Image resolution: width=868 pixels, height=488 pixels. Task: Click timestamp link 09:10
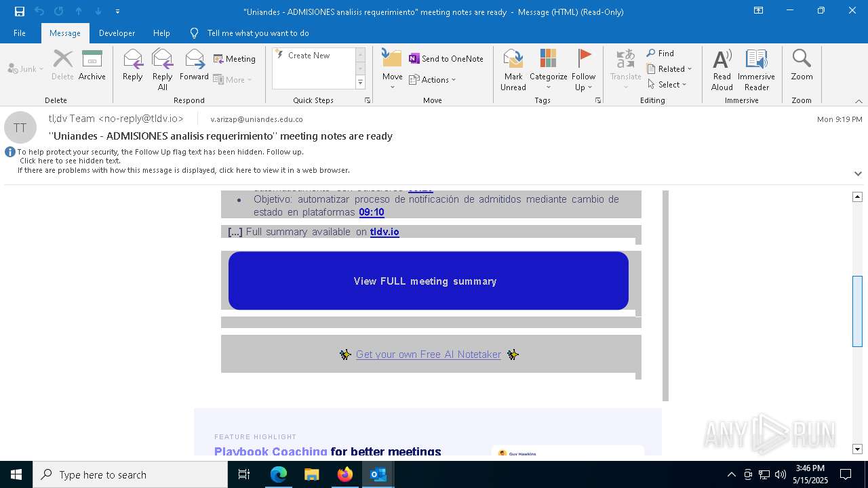coord(372,212)
